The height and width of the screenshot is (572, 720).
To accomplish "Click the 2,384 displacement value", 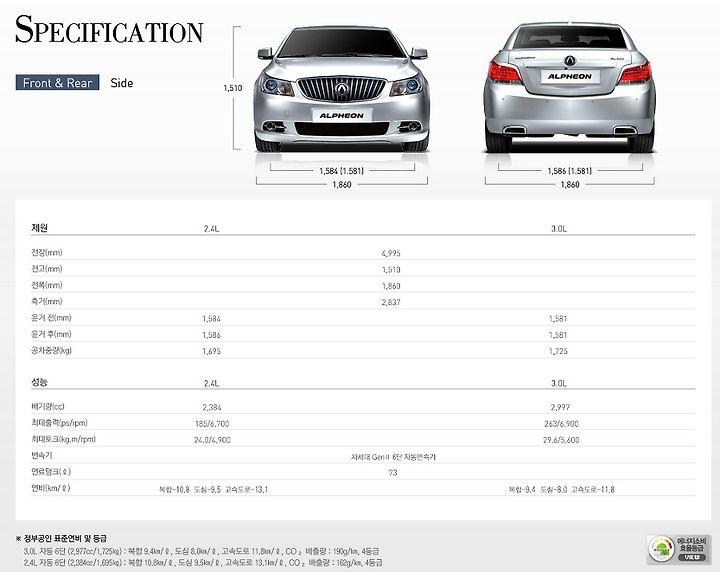I will click(x=212, y=407).
